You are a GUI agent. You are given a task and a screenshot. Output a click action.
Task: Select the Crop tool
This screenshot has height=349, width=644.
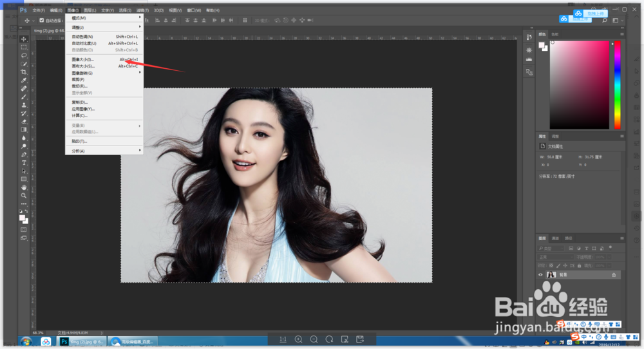click(x=24, y=72)
